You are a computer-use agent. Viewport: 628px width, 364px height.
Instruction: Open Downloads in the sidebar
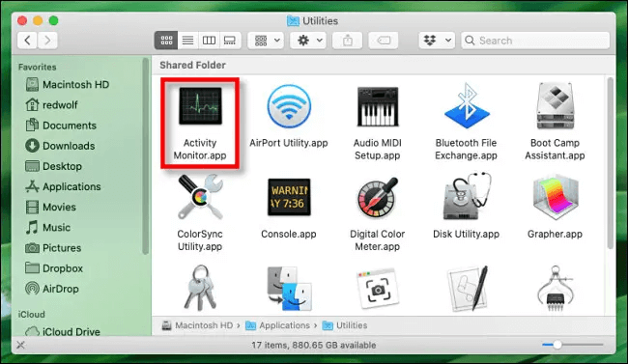coord(60,146)
